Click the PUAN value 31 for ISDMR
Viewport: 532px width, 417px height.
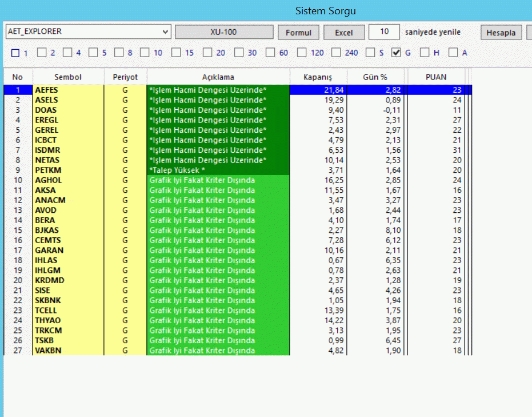click(x=457, y=150)
